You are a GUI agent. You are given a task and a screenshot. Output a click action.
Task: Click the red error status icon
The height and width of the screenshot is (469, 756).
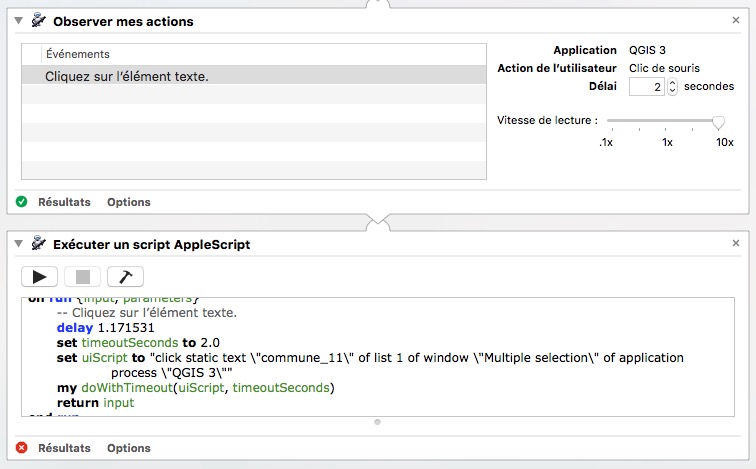pyautogui.click(x=22, y=448)
